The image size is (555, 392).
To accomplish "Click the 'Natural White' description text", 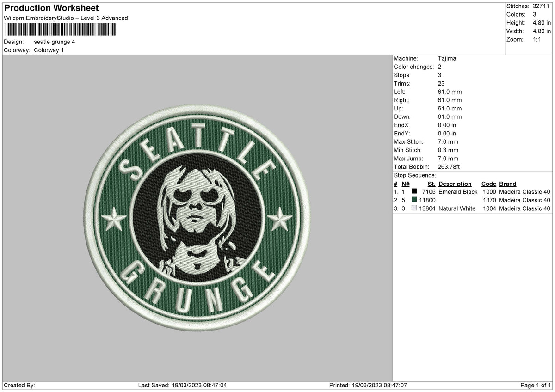I will click(x=457, y=208).
